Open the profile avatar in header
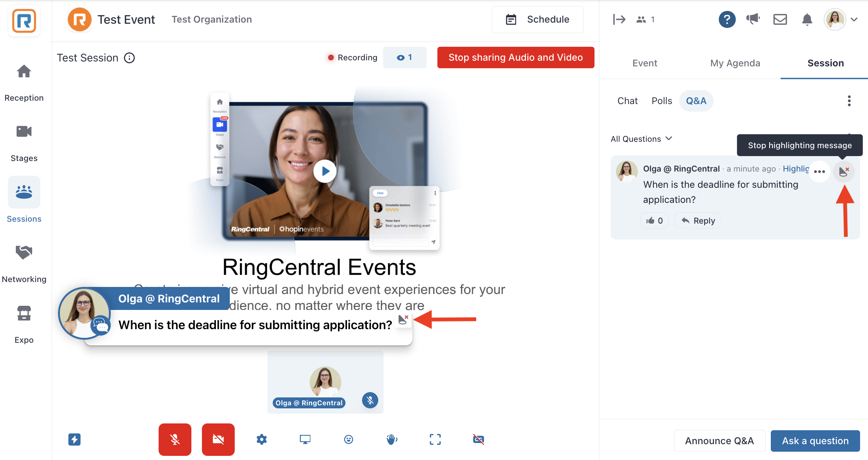 835,19
